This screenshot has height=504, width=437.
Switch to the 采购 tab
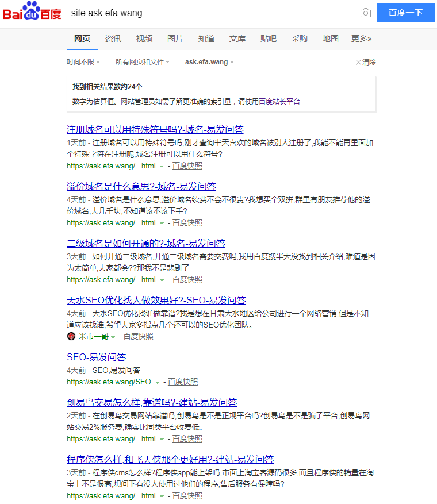[x=300, y=39]
